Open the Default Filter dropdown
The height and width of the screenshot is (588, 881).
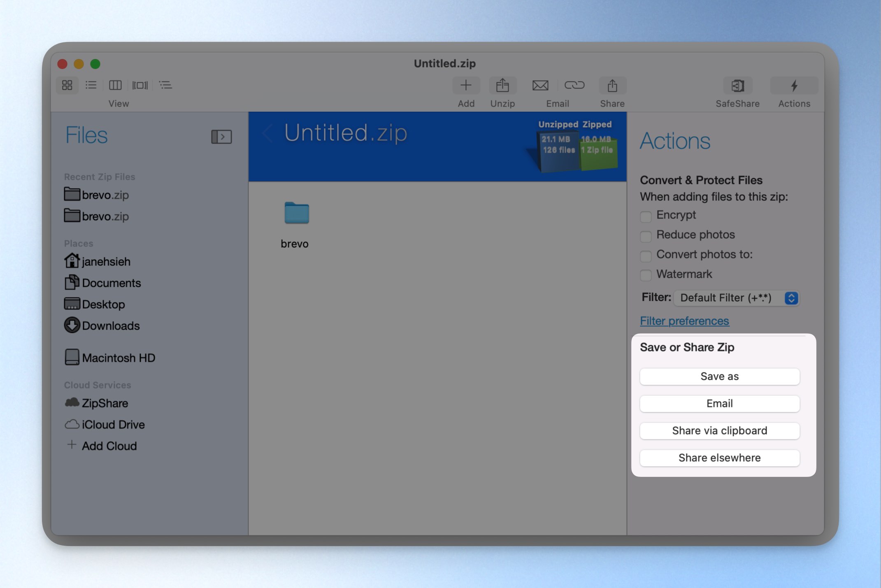coord(737,298)
